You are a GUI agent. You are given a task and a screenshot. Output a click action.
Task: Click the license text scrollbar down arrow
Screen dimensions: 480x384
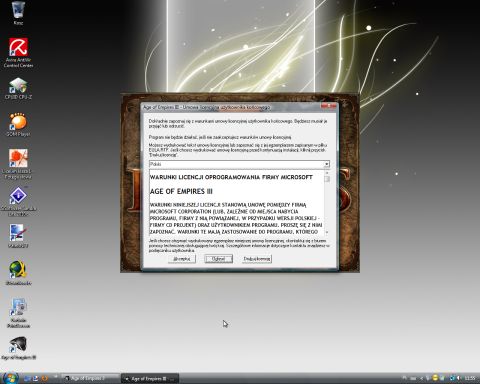(327, 232)
